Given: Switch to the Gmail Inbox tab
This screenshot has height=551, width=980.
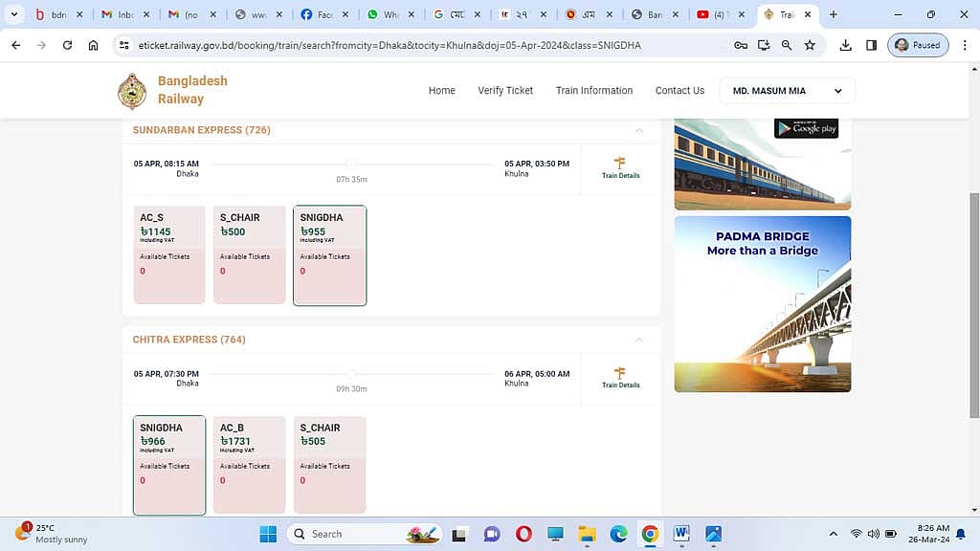Looking at the screenshot, I should [125, 14].
